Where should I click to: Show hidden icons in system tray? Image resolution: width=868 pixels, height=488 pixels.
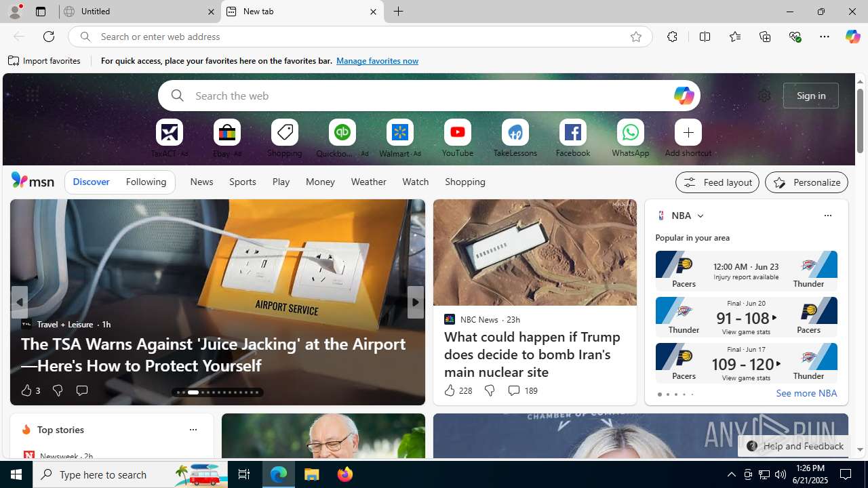(731, 474)
